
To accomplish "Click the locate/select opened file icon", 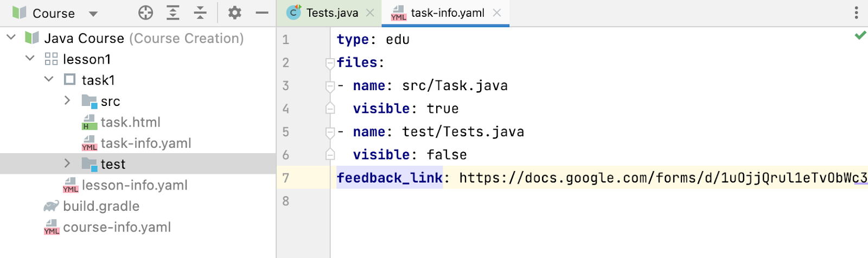I will [x=145, y=12].
